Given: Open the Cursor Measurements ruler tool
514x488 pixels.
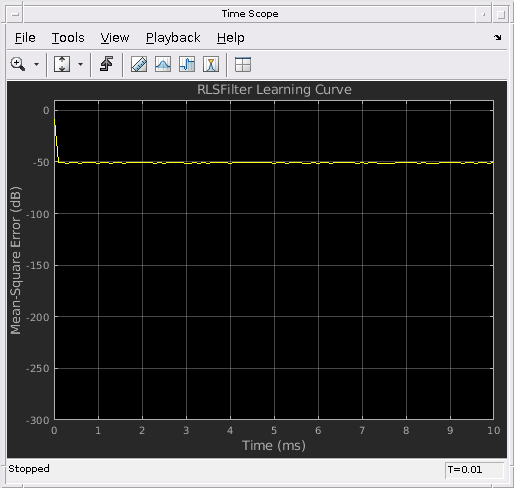Looking at the screenshot, I should point(139,64).
